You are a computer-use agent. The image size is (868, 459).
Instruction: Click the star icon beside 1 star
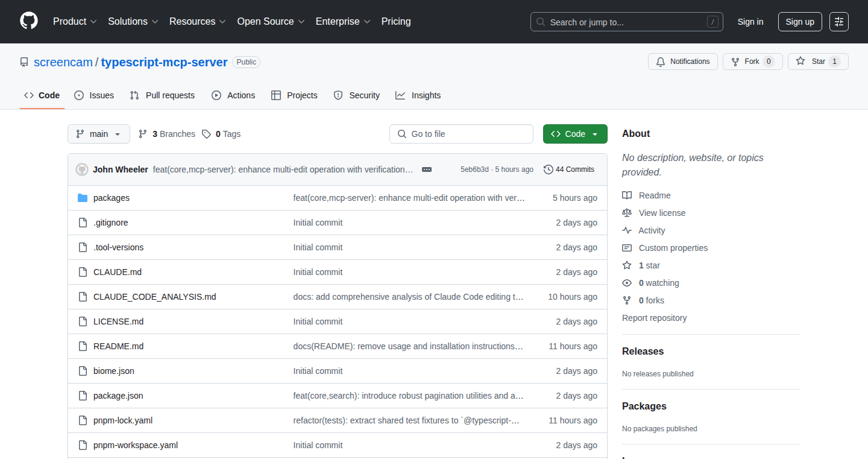[627, 265]
